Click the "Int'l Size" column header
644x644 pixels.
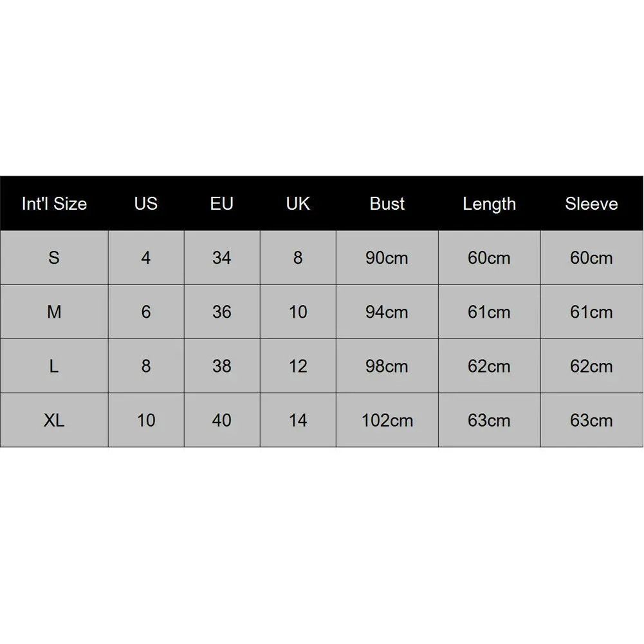tap(54, 204)
